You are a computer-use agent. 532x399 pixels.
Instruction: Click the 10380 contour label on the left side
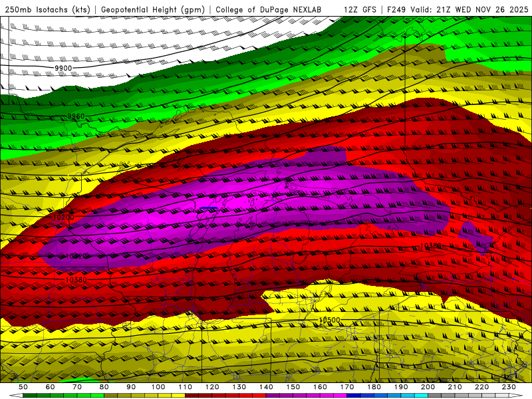(x=76, y=280)
